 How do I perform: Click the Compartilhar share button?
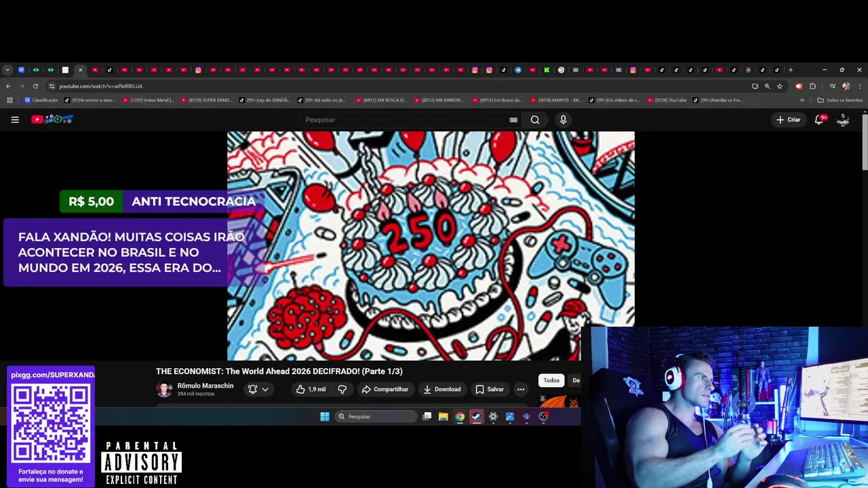[x=385, y=389]
